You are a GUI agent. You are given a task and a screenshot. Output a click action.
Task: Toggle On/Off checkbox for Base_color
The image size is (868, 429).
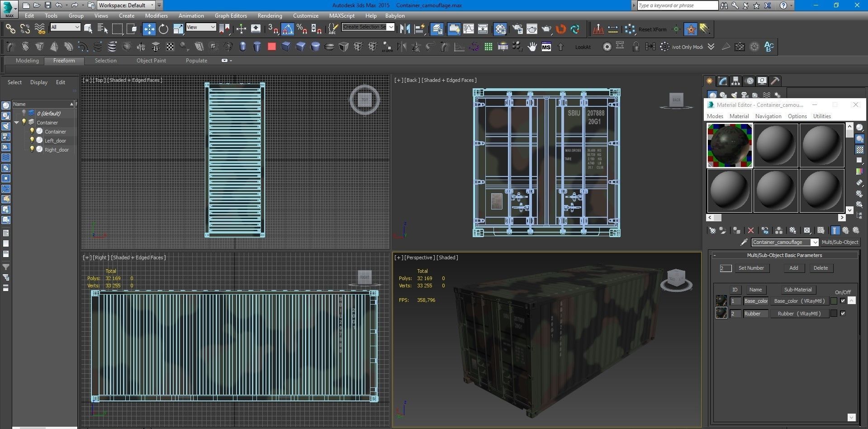click(843, 301)
